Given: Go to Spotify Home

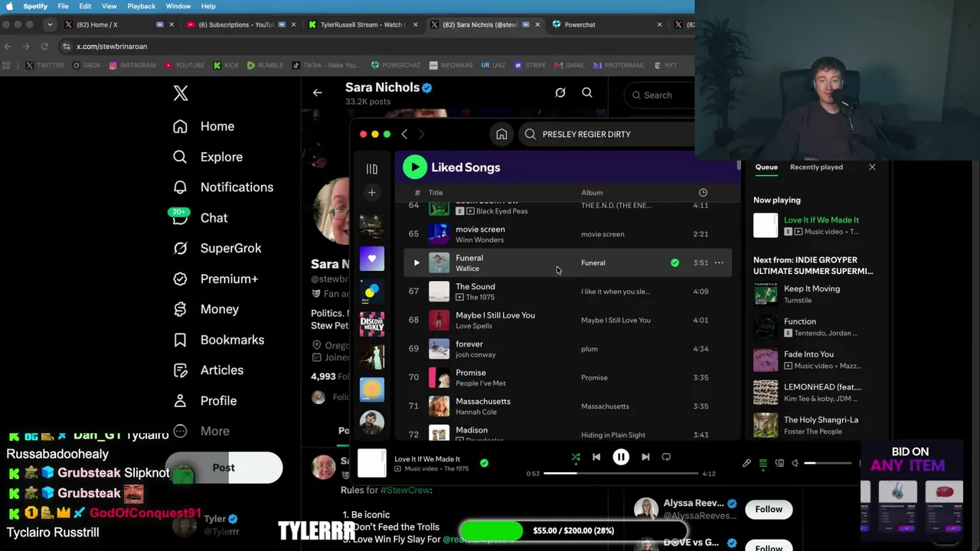Looking at the screenshot, I should [x=501, y=134].
